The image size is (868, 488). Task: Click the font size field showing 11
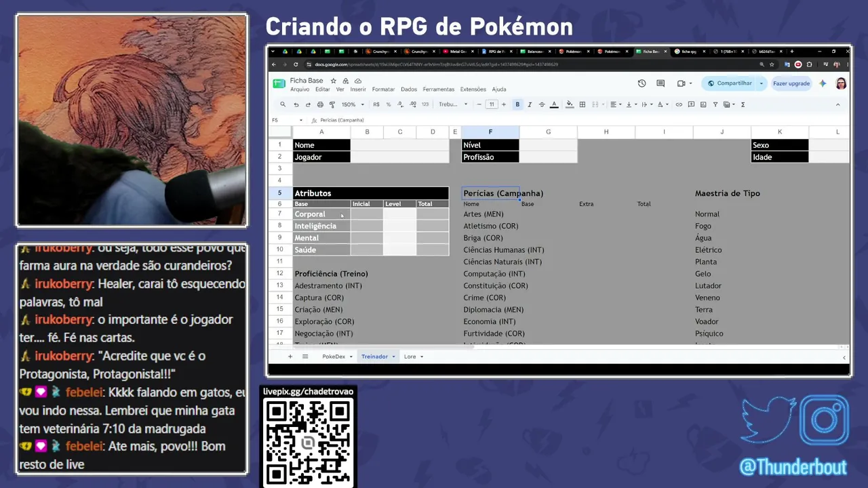tap(492, 104)
